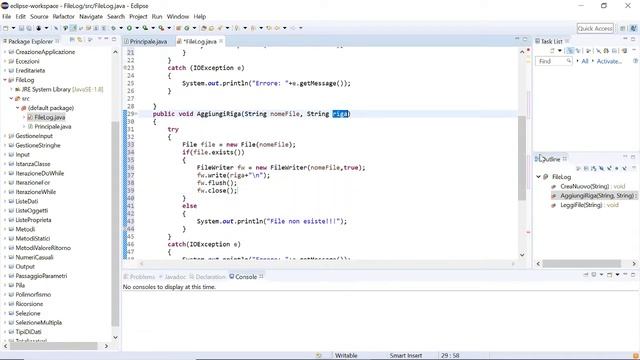This screenshot has height=360, width=640.
Task: Minimize the Outline view
Action: coord(625,156)
